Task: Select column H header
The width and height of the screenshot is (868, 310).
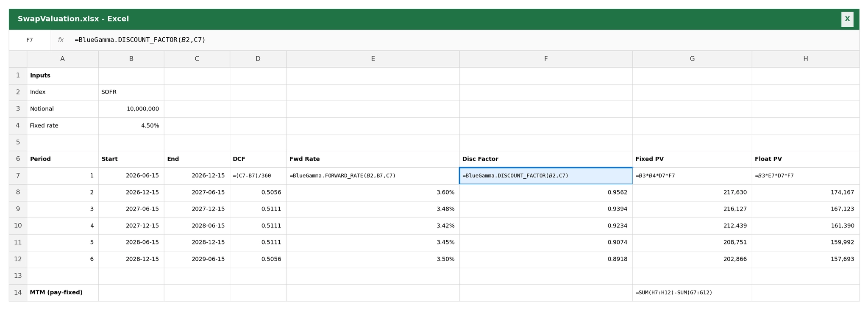Action: click(806, 59)
